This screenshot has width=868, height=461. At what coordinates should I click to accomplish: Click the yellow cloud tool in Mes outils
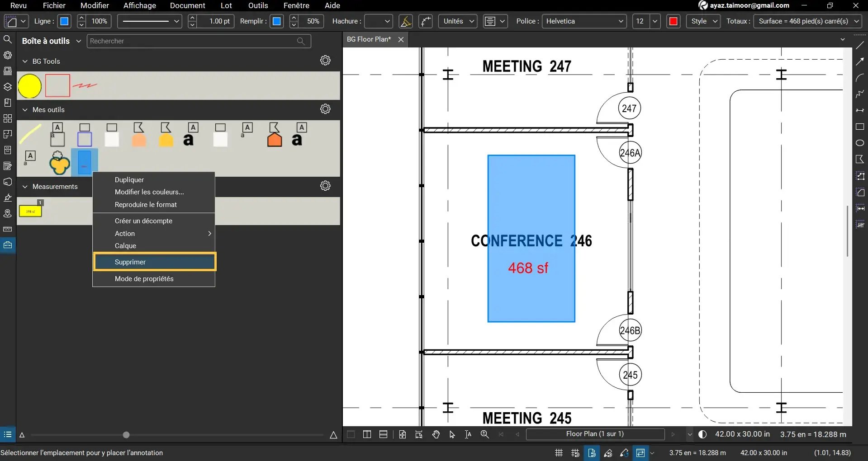59,163
